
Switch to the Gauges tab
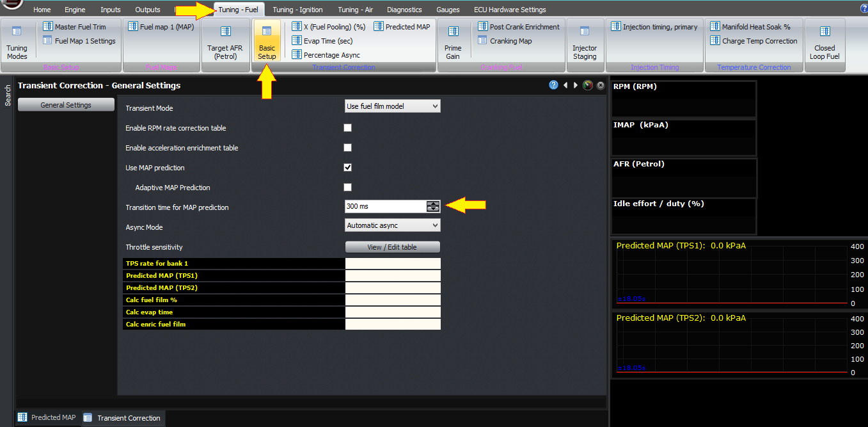click(x=448, y=10)
